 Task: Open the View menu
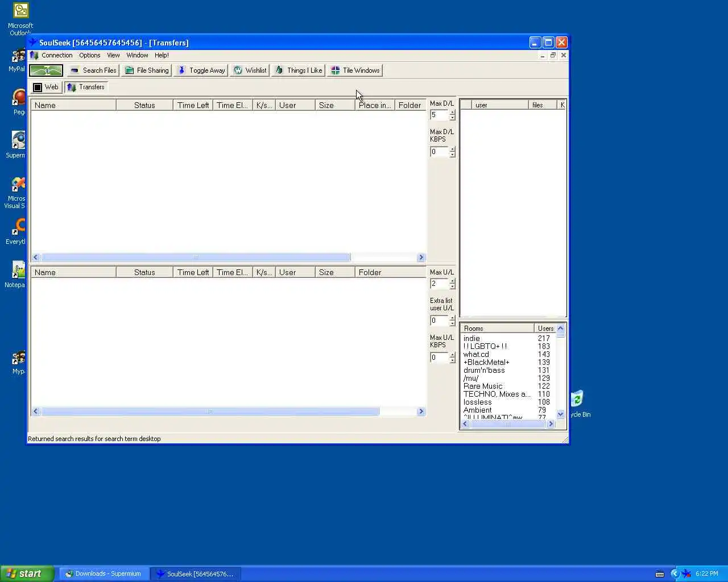coord(113,55)
